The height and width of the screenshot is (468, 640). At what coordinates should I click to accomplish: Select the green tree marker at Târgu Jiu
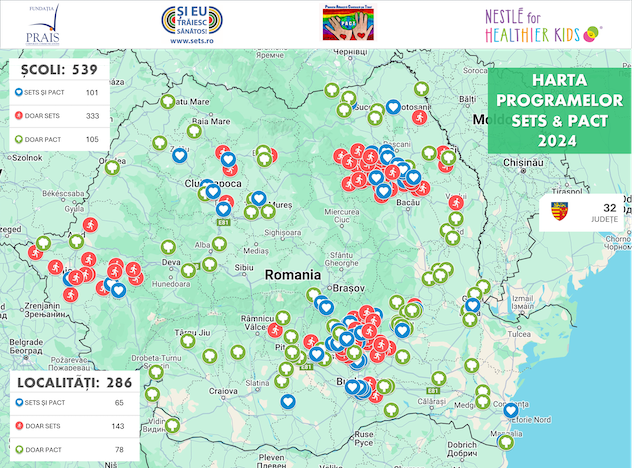point(188,341)
